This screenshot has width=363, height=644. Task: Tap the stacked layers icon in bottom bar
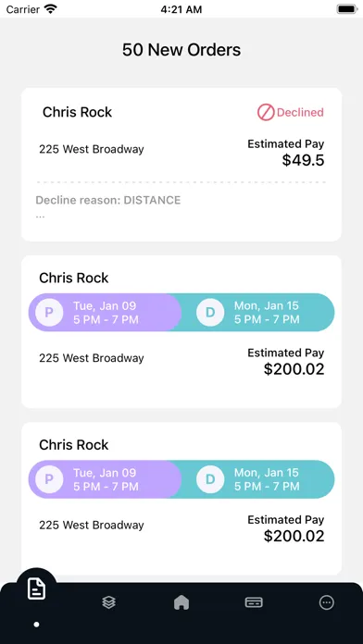(109, 602)
